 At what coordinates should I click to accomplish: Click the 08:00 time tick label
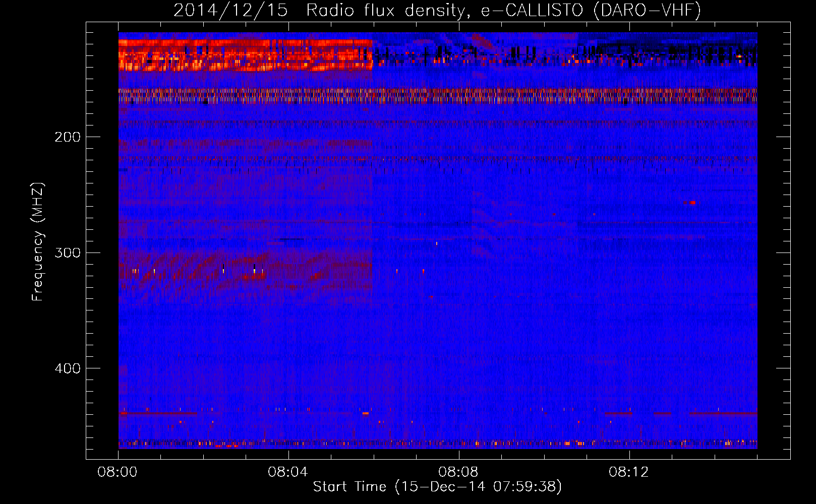coord(118,472)
